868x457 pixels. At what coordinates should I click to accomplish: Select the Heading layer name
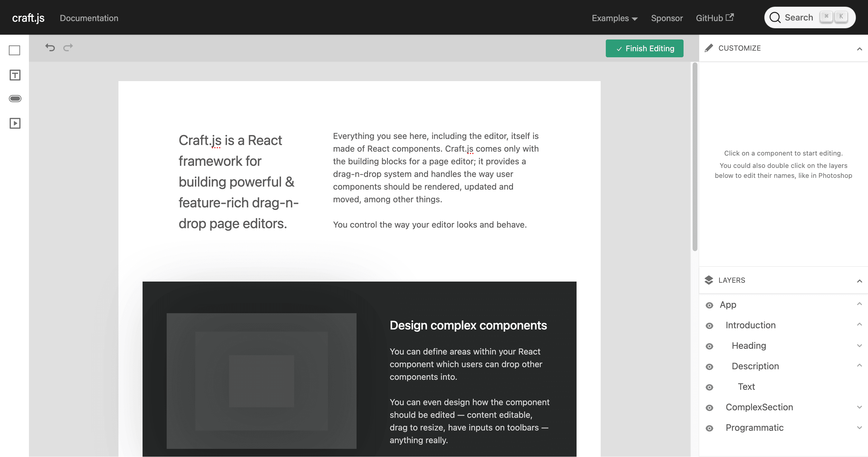coord(749,346)
